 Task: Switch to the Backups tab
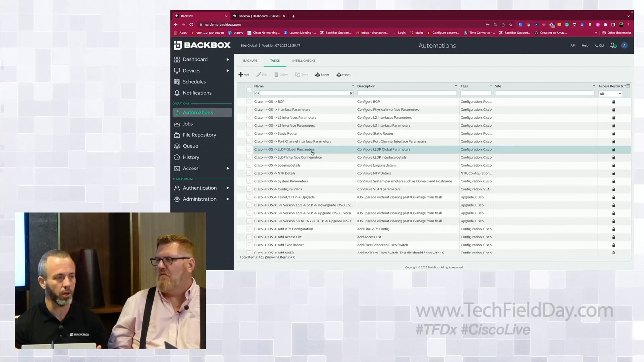pos(250,61)
